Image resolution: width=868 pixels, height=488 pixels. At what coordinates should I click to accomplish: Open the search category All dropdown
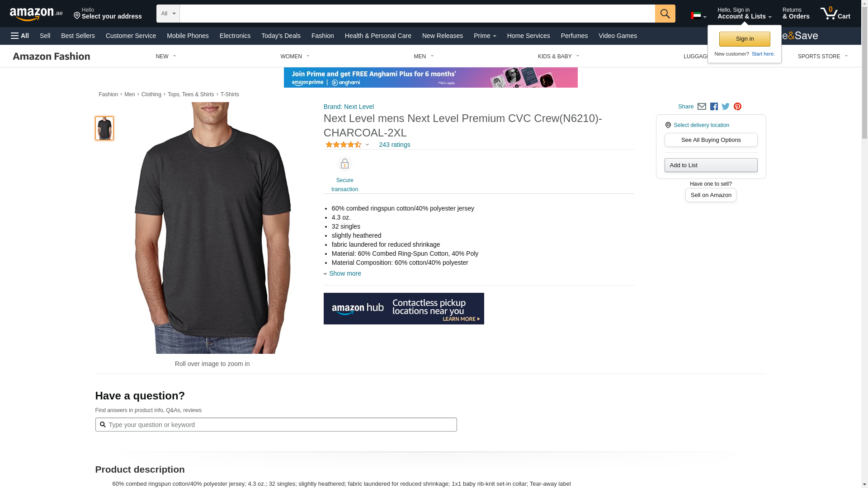[168, 14]
